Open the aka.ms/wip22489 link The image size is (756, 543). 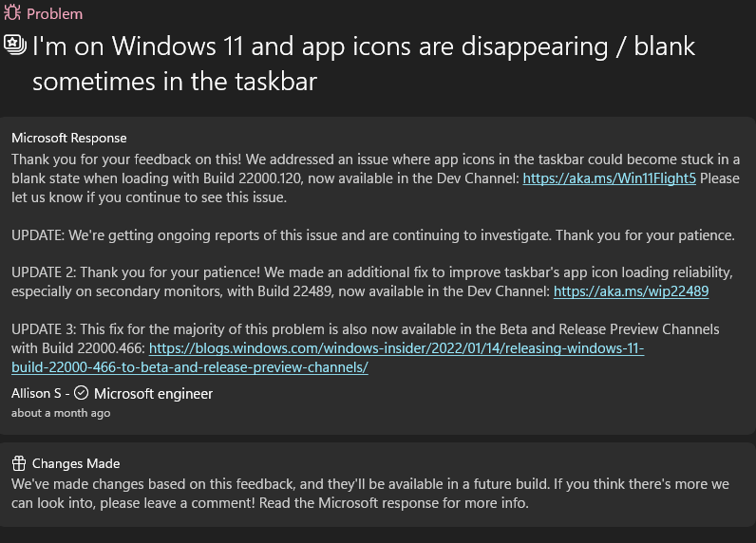631,291
